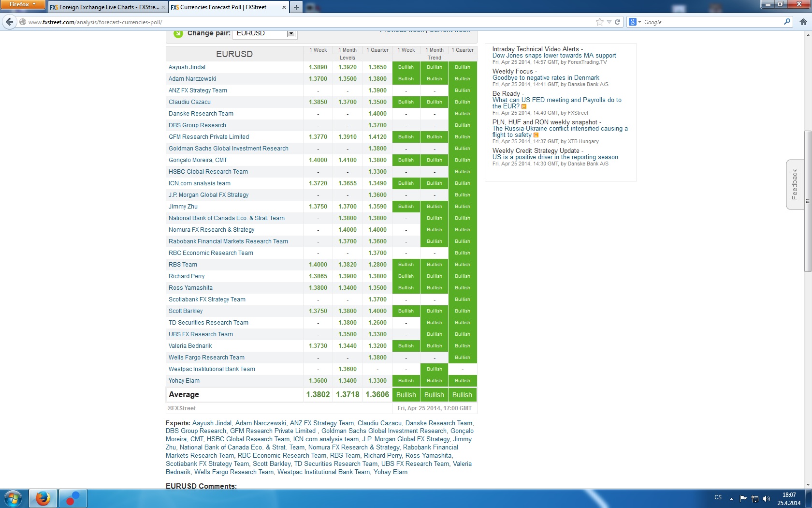Screen dimensions: 812x508
Task: Click the search magnifier in Google box
Action: point(787,22)
